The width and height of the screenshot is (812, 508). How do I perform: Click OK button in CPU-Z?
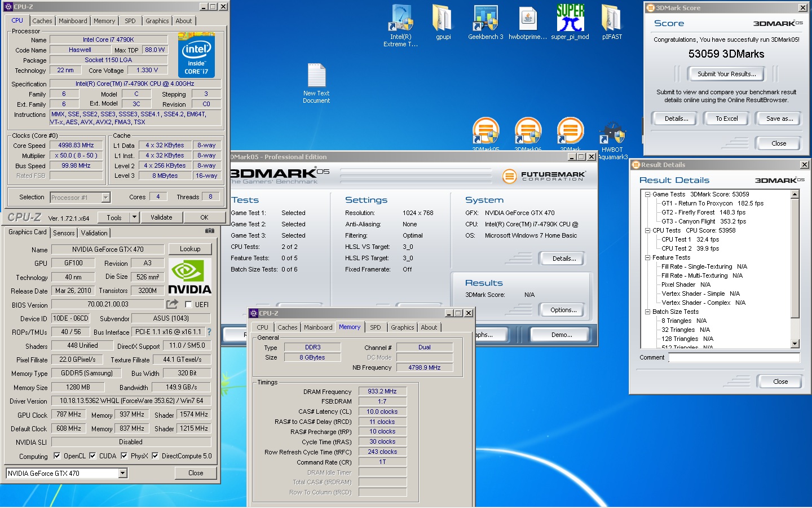204,217
